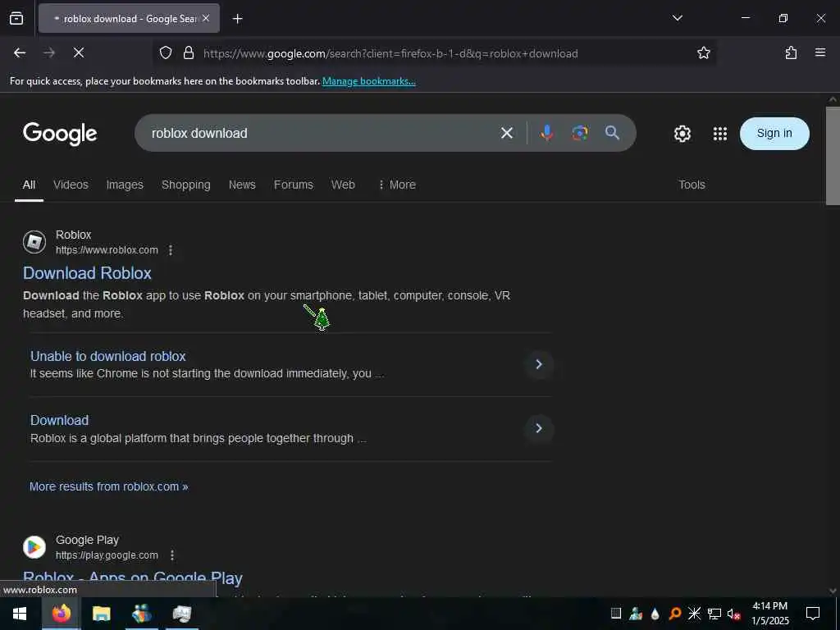The height and width of the screenshot is (630, 840).
Task: View site security padlock information
Action: coord(189,52)
